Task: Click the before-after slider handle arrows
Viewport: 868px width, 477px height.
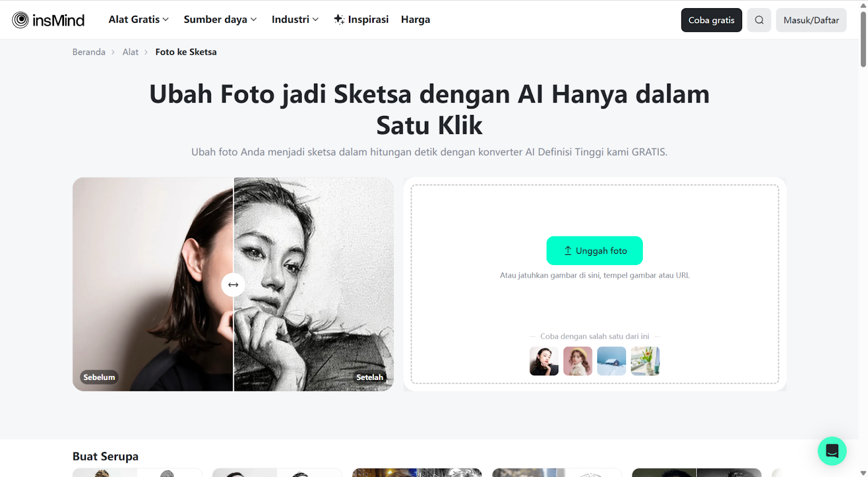Action: 233,285
